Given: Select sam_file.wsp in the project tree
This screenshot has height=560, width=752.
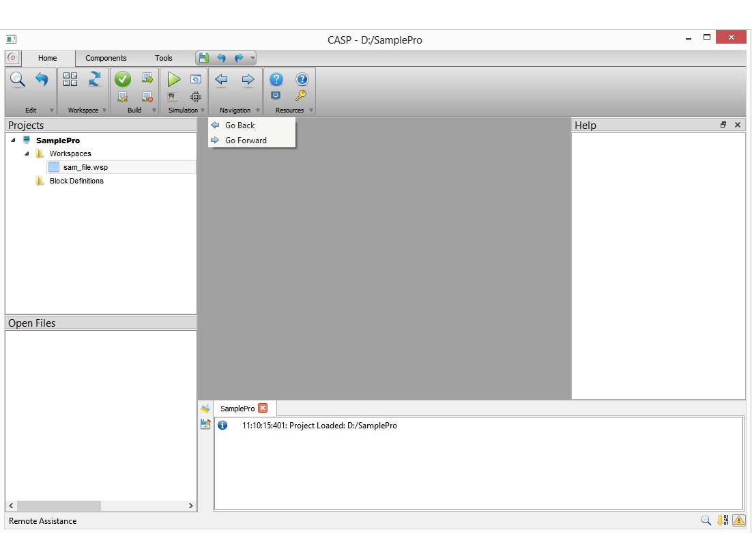Looking at the screenshot, I should (x=85, y=167).
